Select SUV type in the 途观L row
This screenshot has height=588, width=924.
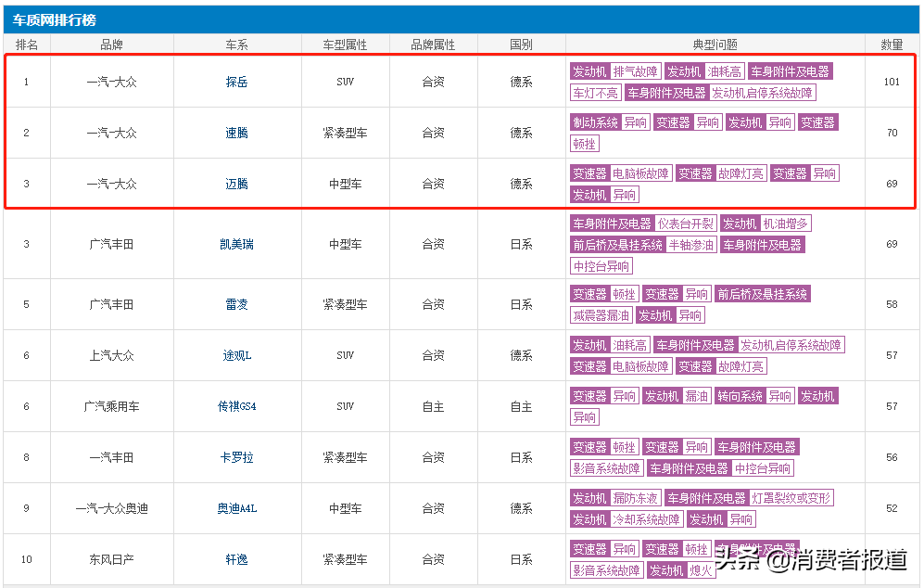click(x=345, y=355)
